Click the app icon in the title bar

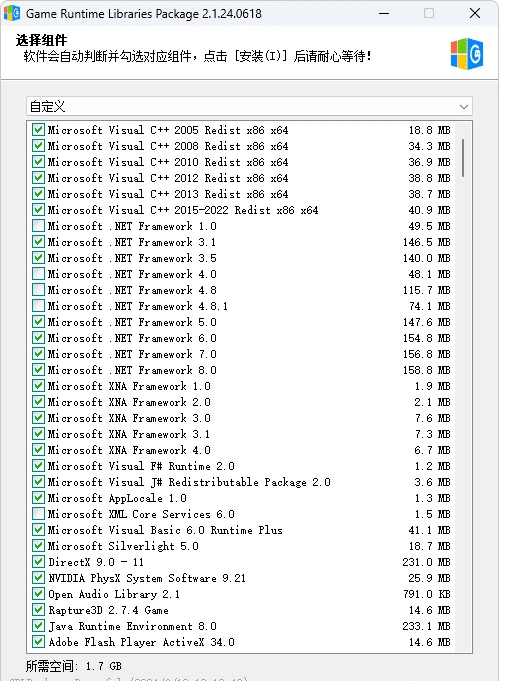click(12, 13)
